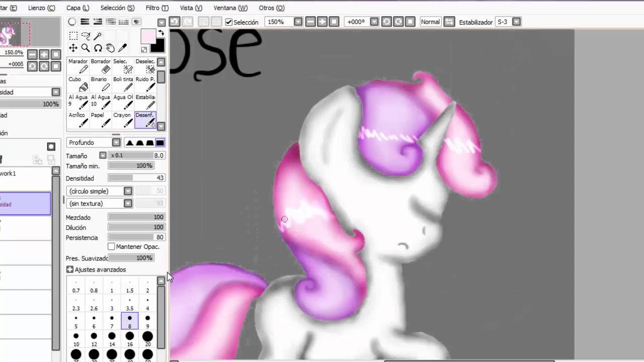
Task: Toggle the Selección checkbox
Action: 229,22
